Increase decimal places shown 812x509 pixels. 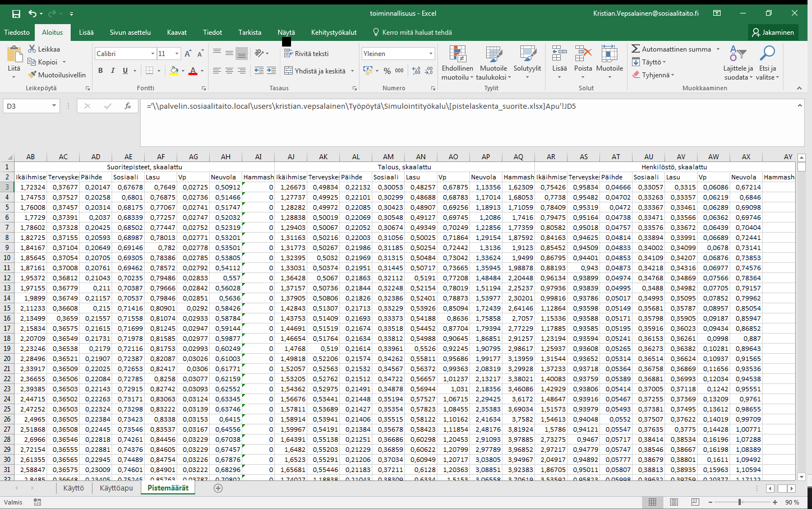416,71
